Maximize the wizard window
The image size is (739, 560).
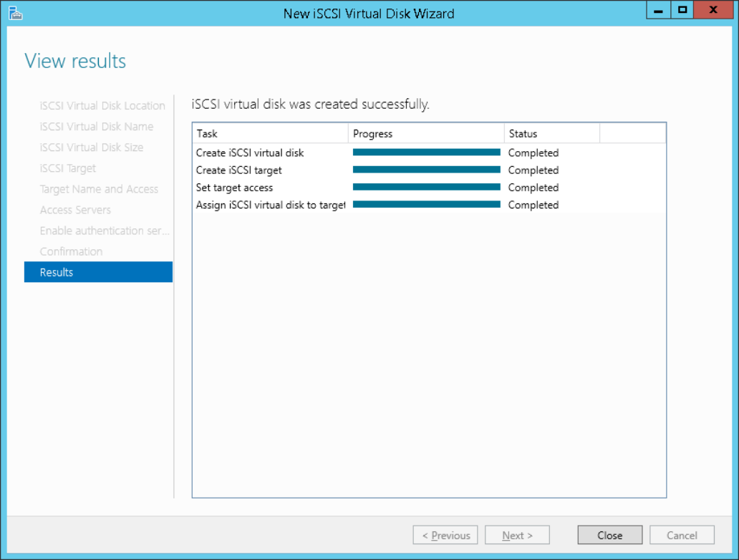(x=682, y=11)
